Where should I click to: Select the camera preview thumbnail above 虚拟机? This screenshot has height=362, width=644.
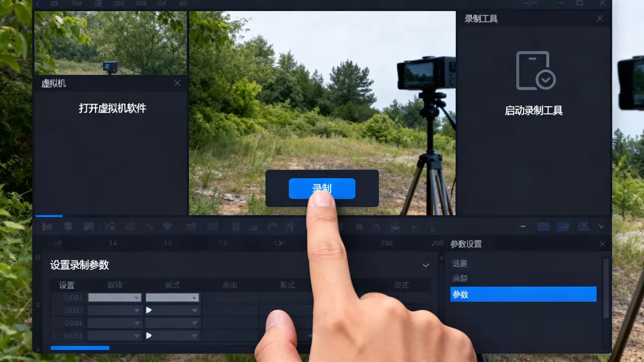point(111,43)
